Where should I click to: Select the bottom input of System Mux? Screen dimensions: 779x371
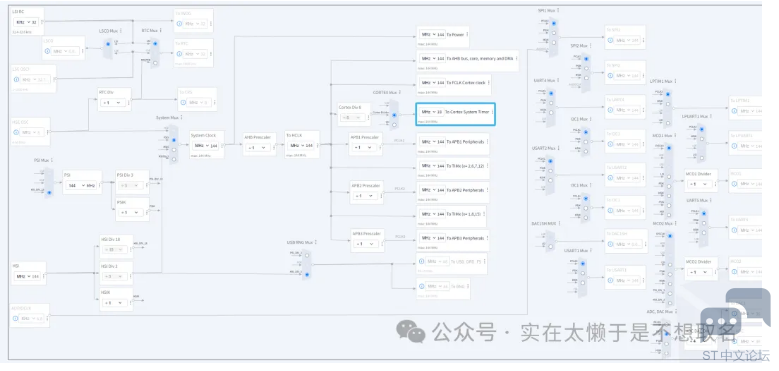(173, 159)
